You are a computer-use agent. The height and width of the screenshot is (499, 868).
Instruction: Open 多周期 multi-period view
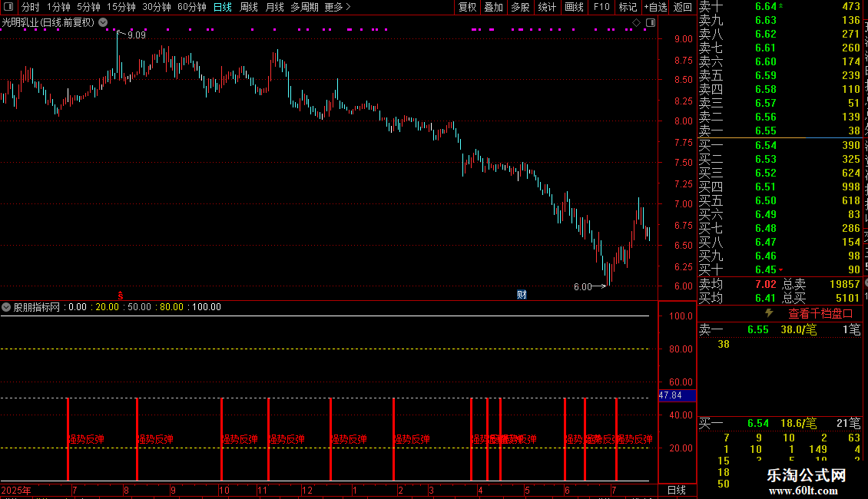click(x=304, y=7)
